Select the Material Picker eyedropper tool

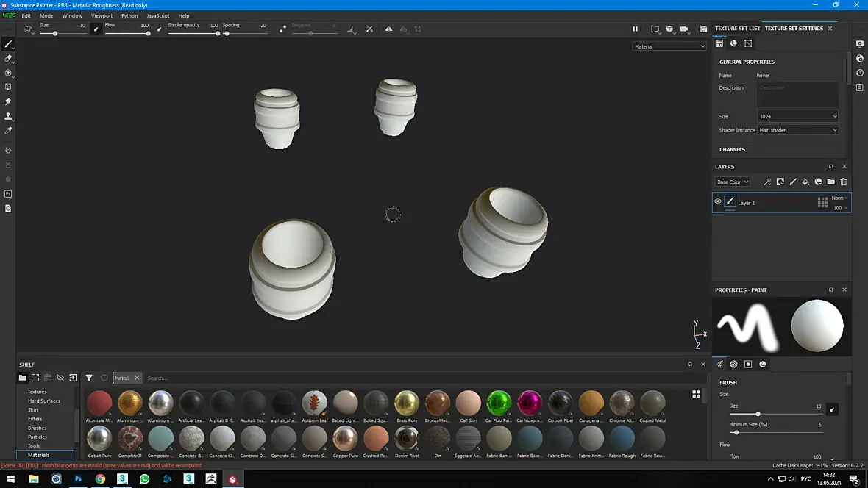click(8, 131)
